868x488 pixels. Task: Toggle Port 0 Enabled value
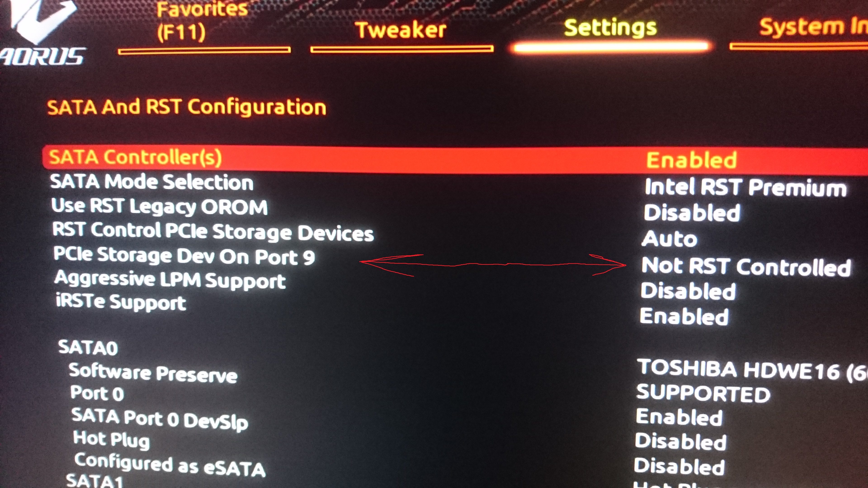coord(679,417)
